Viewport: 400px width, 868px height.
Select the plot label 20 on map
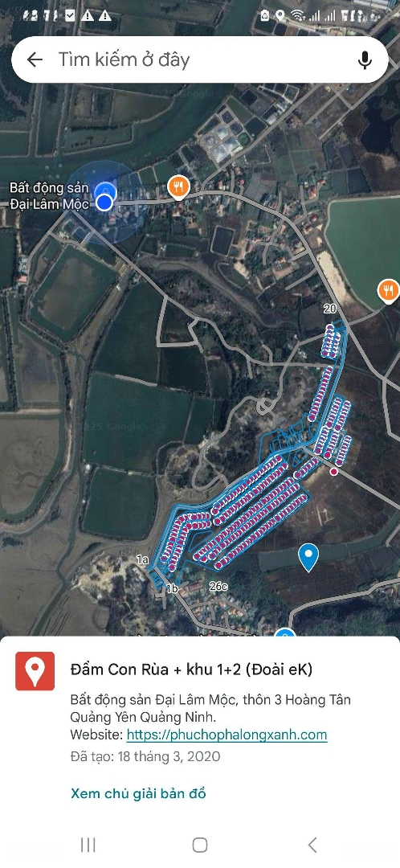click(330, 309)
